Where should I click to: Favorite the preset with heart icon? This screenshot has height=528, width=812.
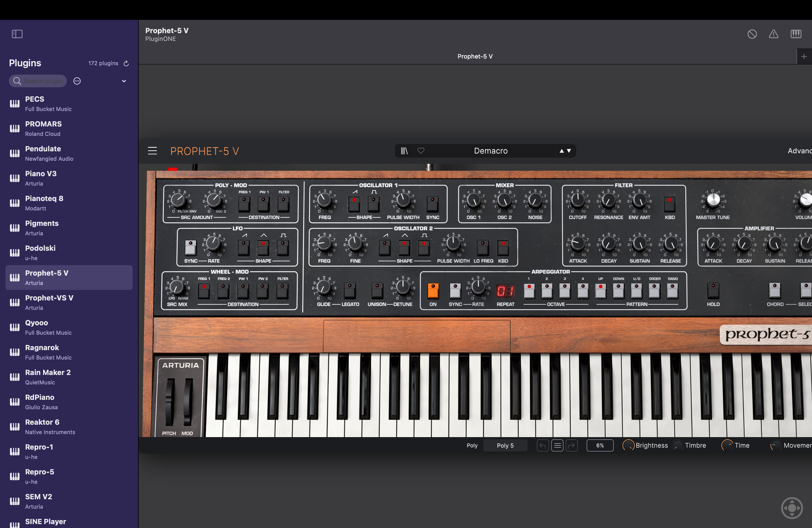pos(421,151)
